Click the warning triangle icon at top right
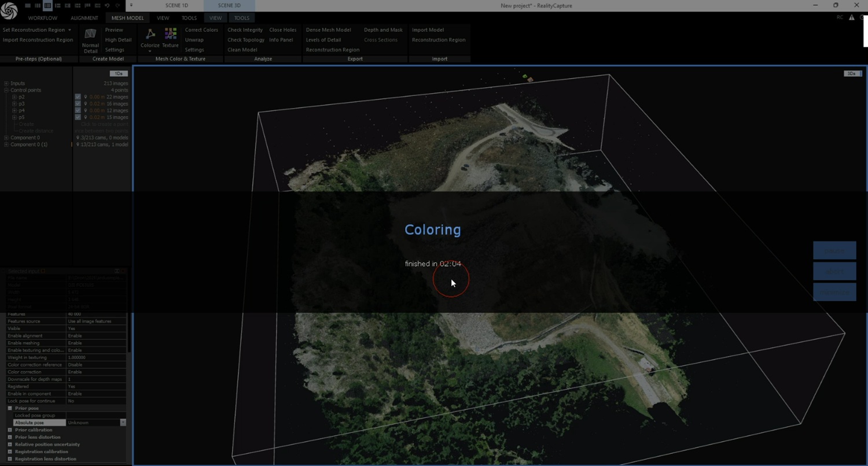 click(x=852, y=18)
